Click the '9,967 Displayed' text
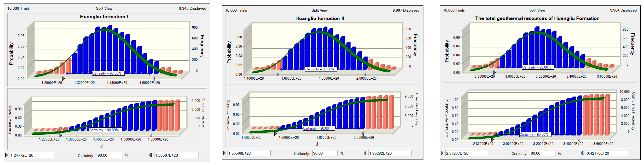 click(x=406, y=10)
